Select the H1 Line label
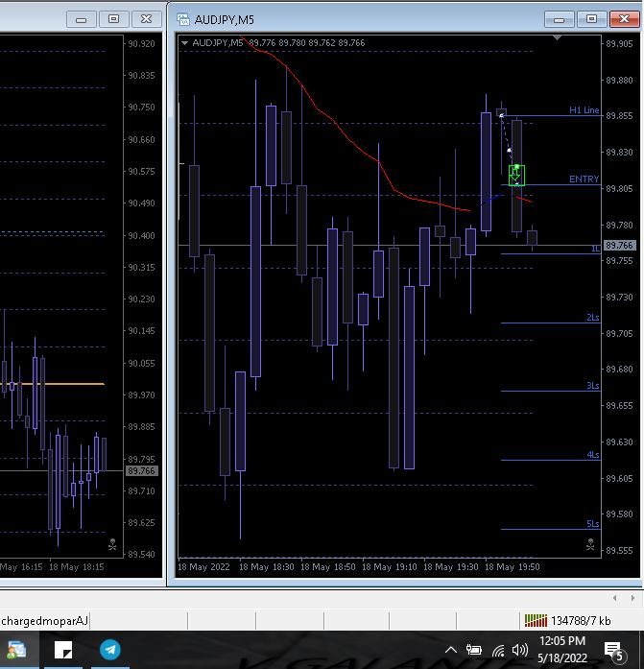Screen dimensions: 644x669 pyautogui.click(x=584, y=110)
